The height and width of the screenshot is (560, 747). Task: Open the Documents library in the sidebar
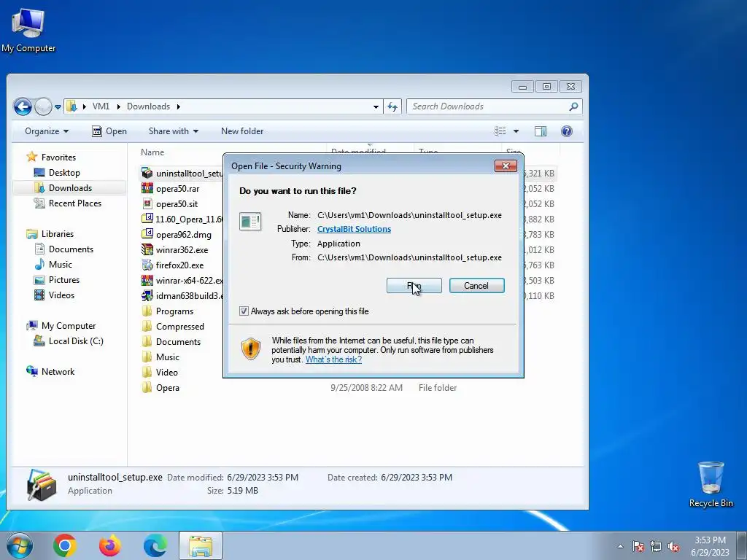pyautogui.click(x=71, y=249)
